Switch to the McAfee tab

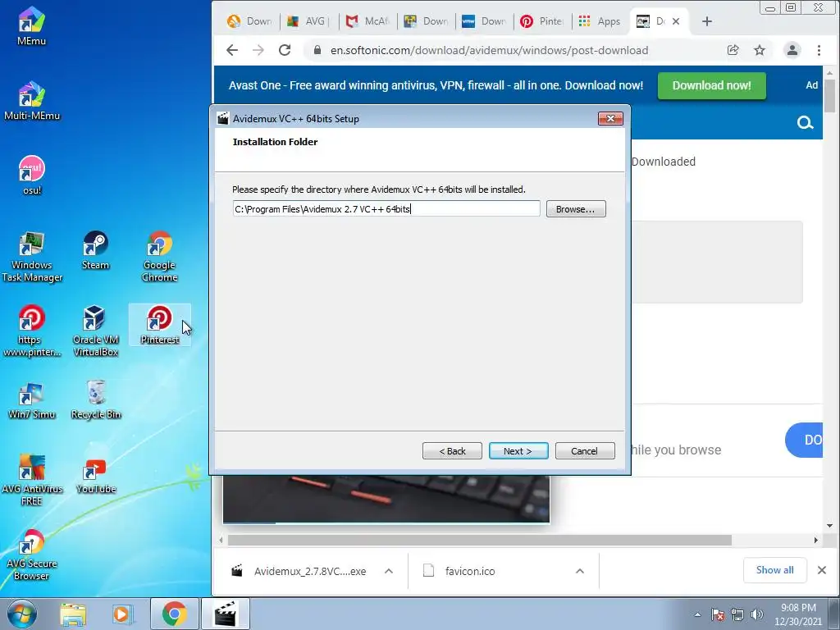pyautogui.click(x=367, y=21)
